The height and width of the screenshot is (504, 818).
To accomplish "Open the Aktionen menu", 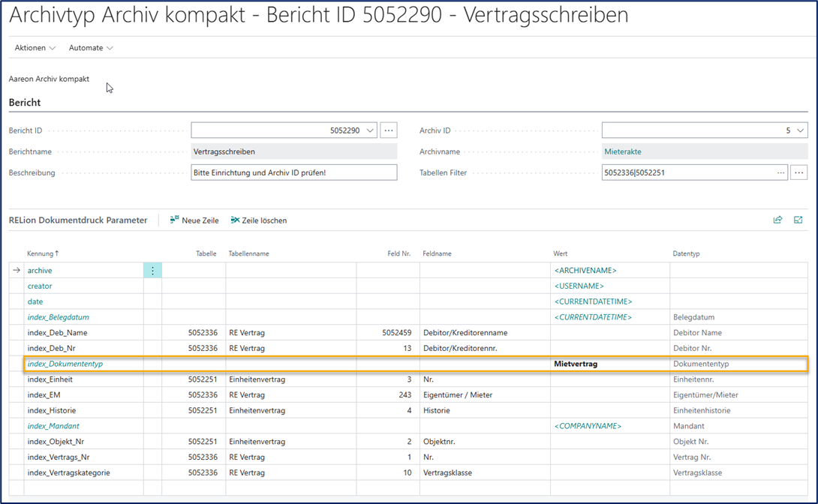I will (35, 48).
